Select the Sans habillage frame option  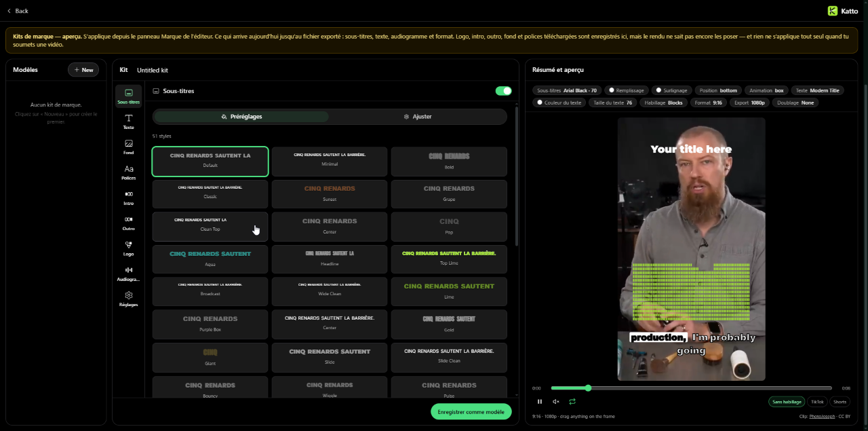pyautogui.click(x=787, y=402)
